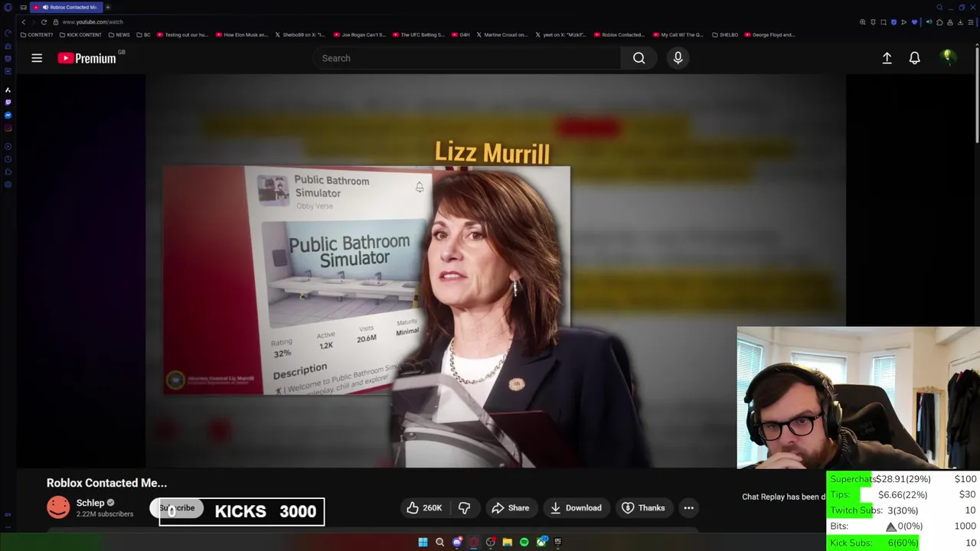Open the YouTube notifications bell

pos(914,58)
